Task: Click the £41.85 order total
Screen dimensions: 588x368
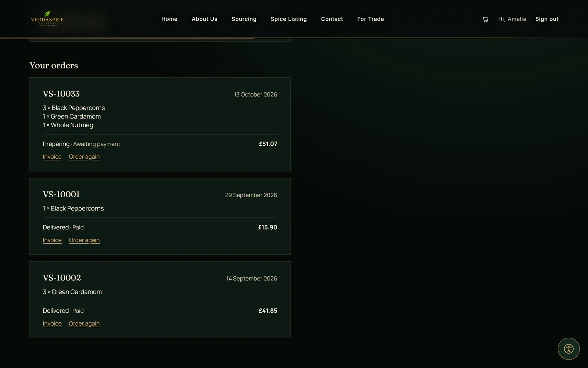Action: [x=268, y=311]
